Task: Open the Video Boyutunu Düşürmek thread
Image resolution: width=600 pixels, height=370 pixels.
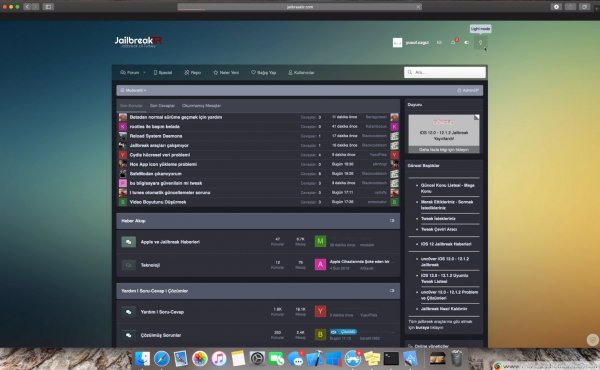Action: pyautogui.click(x=158, y=202)
